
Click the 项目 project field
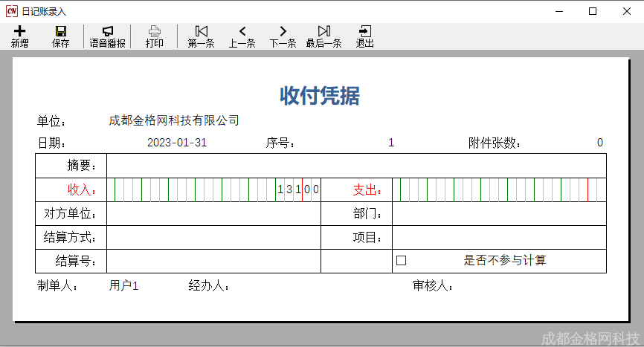tap(498, 238)
